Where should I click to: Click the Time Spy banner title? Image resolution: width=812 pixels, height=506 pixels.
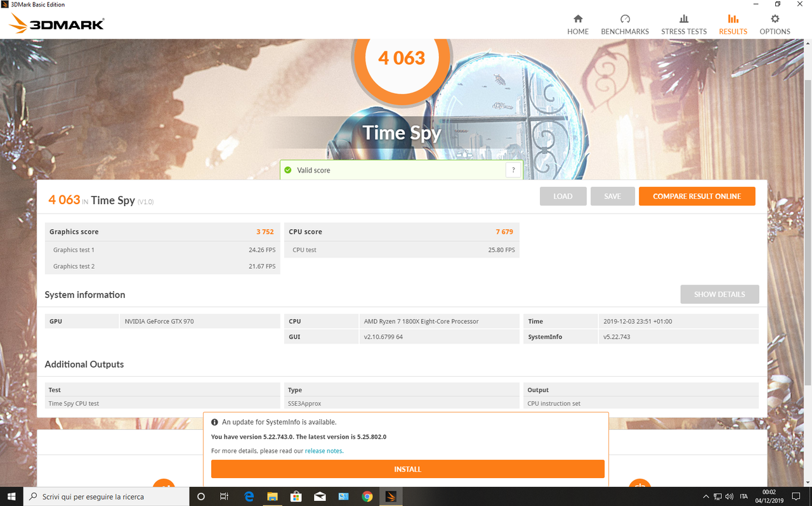402,133
